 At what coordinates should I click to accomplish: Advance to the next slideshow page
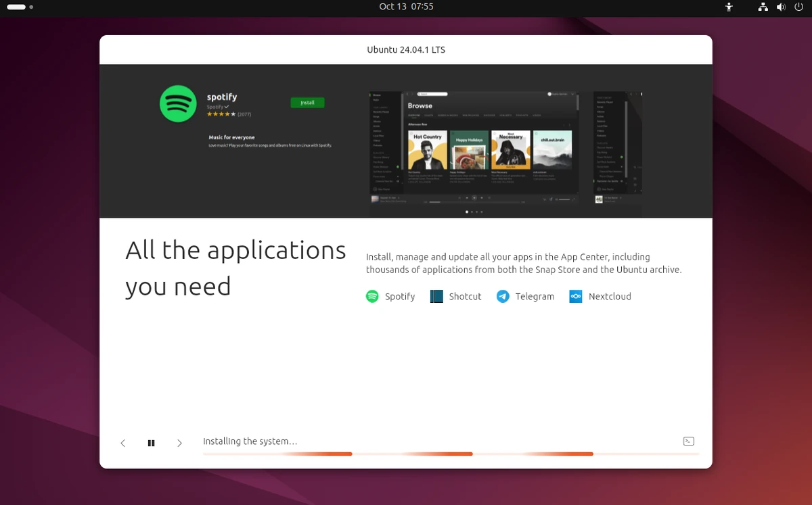pos(179,443)
